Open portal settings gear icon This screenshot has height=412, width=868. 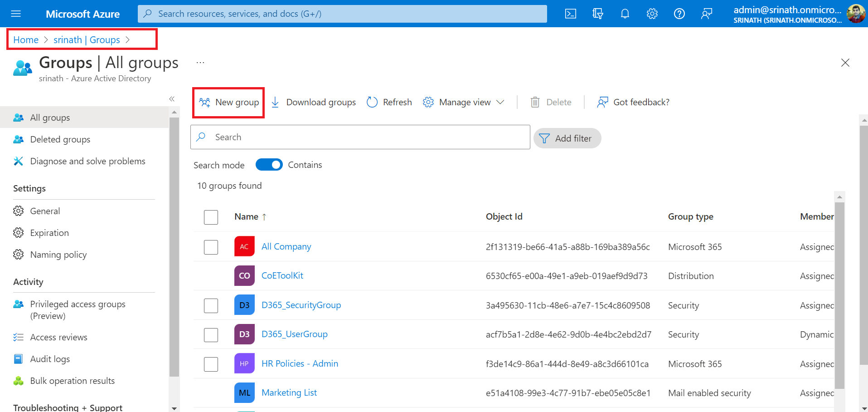pyautogui.click(x=652, y=14)
